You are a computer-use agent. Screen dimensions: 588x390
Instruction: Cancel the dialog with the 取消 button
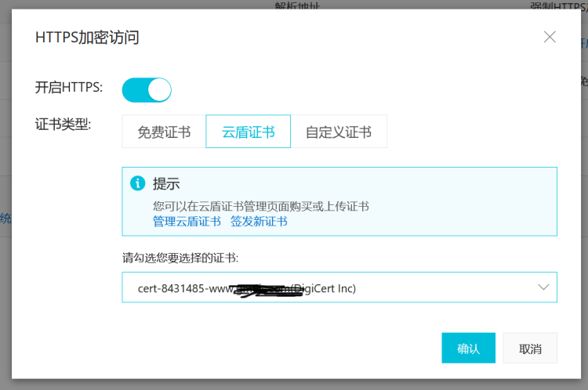[x=530, y=348]
